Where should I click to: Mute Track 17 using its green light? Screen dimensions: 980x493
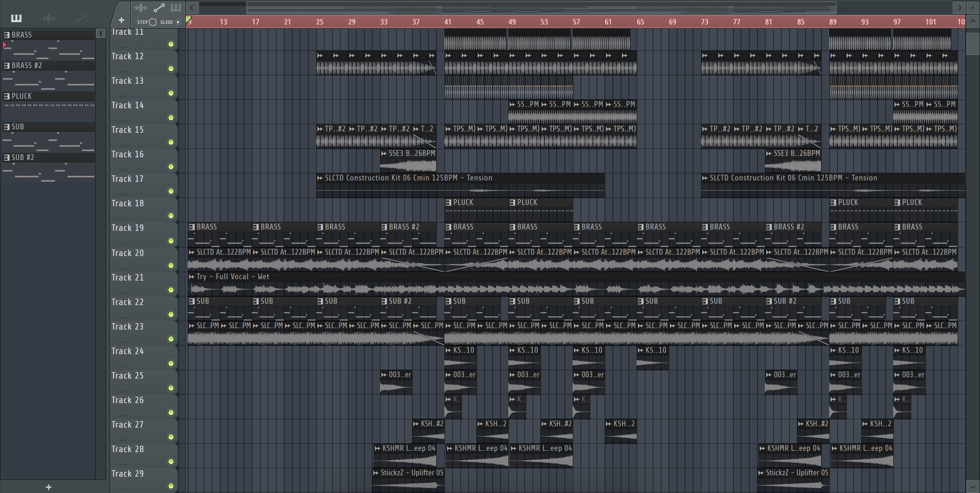pyautogui.click(x=171, y=191)
